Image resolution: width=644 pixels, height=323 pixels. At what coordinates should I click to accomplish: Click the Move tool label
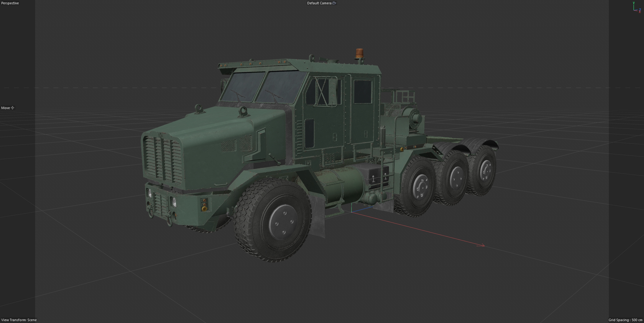point(6,108)
